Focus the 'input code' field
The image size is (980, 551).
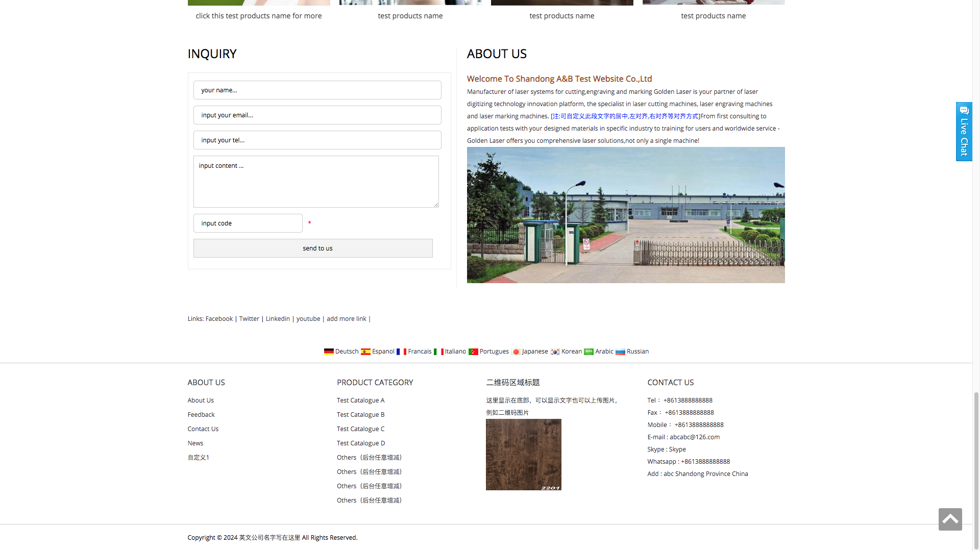[x=248, y=223]
